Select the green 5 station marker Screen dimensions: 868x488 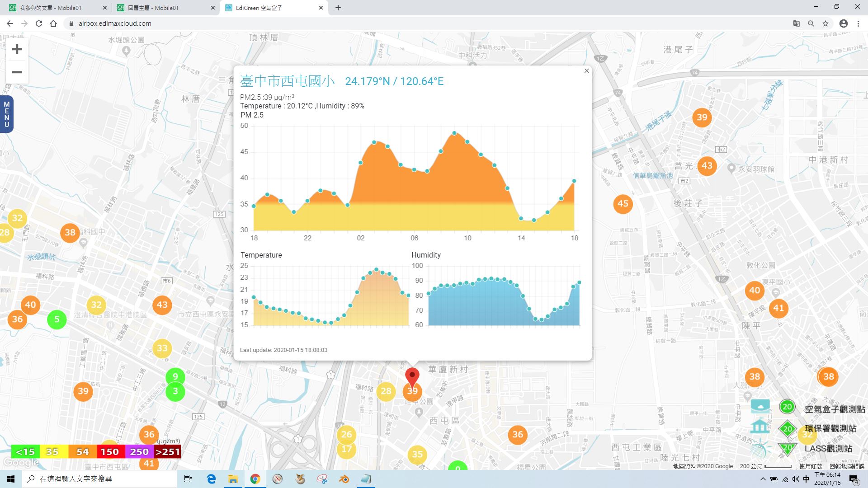tap(57, 319)
